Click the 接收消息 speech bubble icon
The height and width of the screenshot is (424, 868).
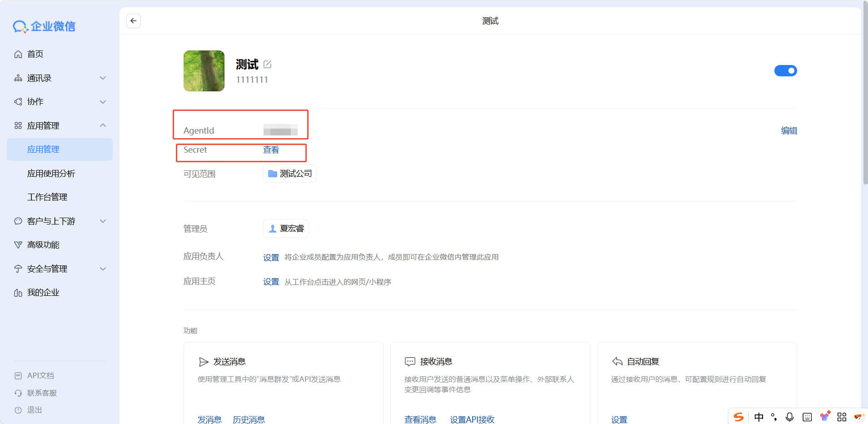pos(410,362)
